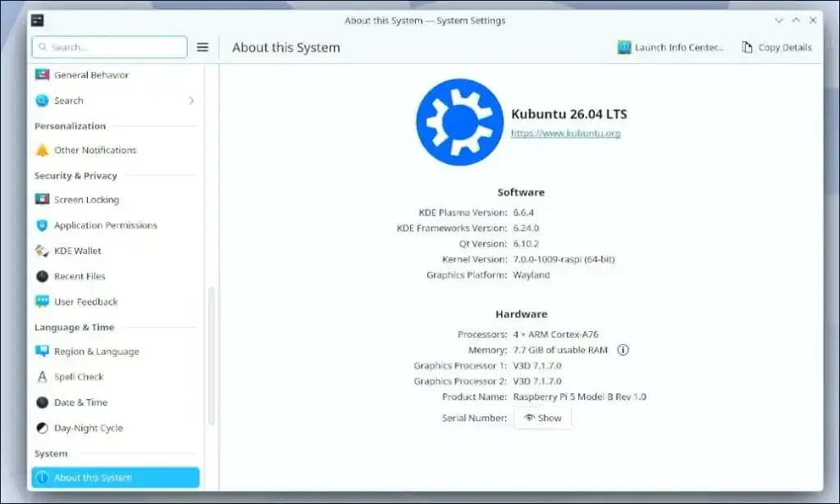Click the Recent Files clock icon
This screenshot has width=840, height=504.
click(42, 276)
